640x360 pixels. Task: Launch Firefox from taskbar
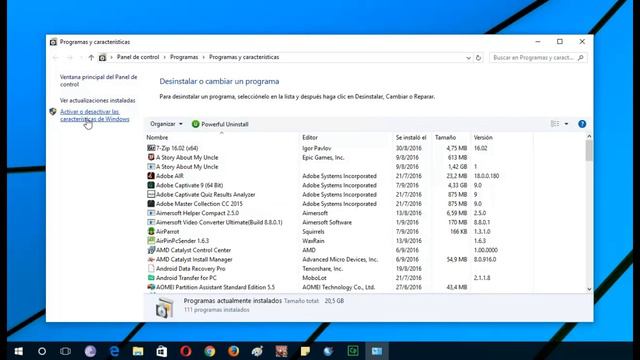click(x=233, y=351)
